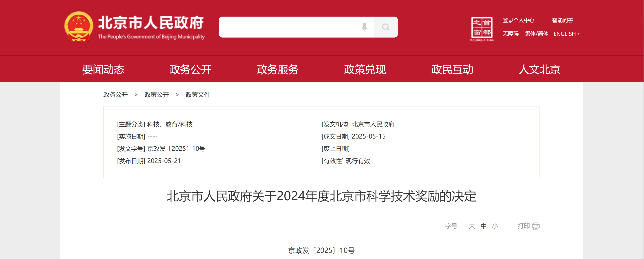
Task: Enable 无障碍 accessibility mode
Action: tap(511, 34)
